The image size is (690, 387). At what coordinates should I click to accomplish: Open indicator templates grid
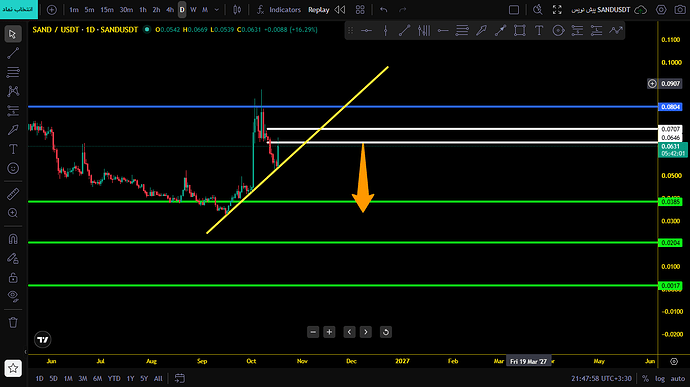tap(360, 10)
